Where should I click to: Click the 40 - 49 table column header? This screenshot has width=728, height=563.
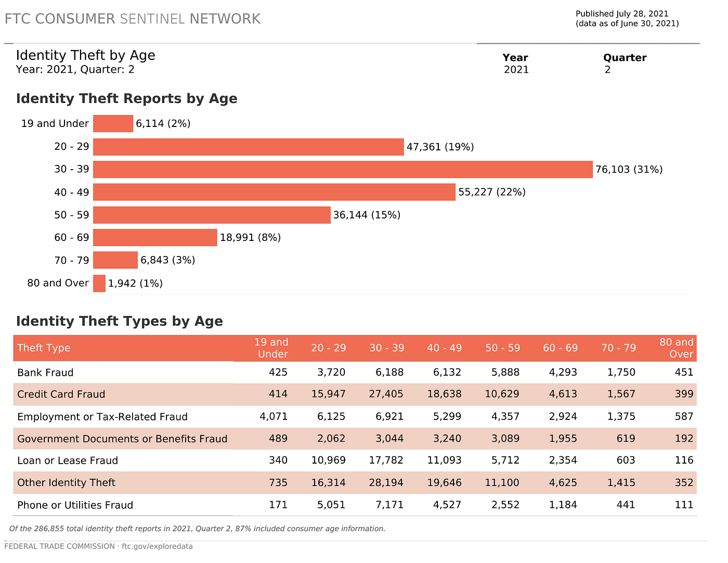[x=445, y=348]
